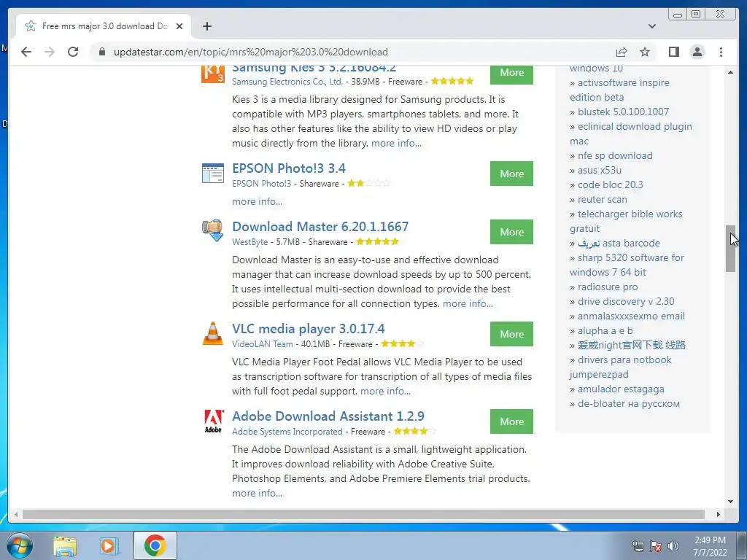Open radiosure pro sidebar link
This screenshot has width=747, height=560.
pyautogui.click(x=608, y=287)
